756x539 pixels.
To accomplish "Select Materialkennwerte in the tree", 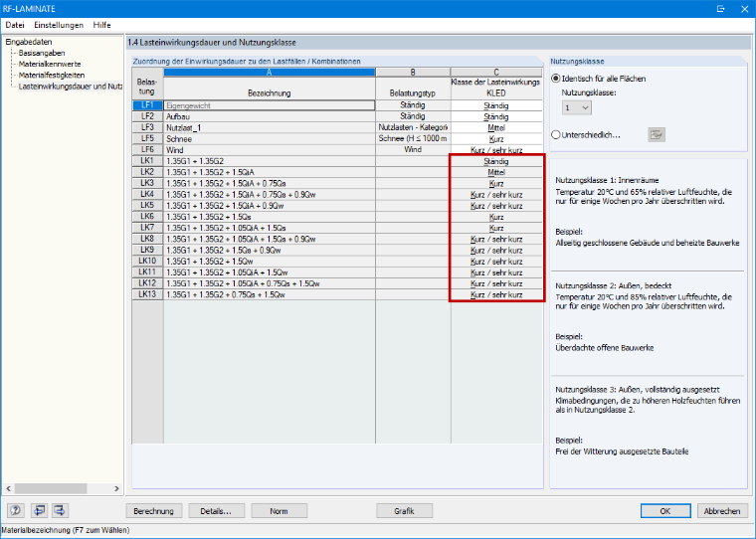I will click(50, 64).
